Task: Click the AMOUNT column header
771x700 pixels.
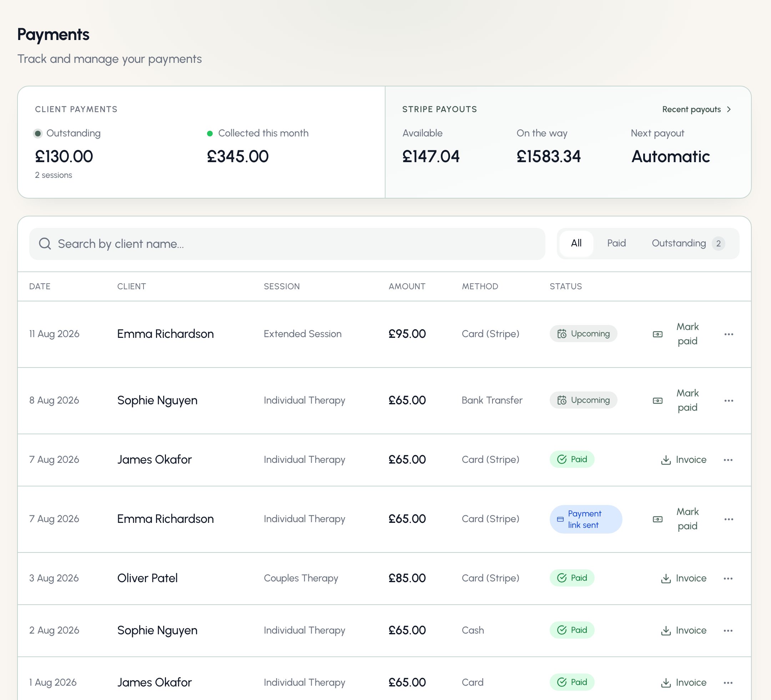Action: coord(407,286)
